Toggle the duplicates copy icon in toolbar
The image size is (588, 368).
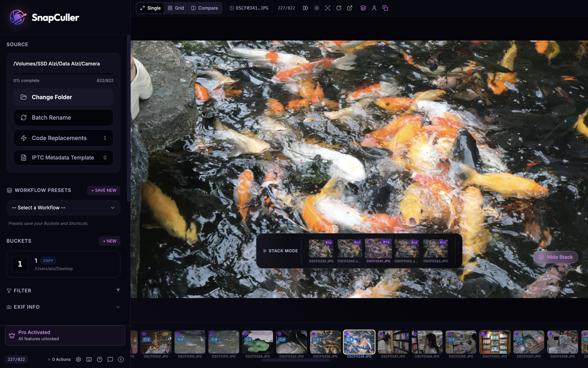point(385,8)
